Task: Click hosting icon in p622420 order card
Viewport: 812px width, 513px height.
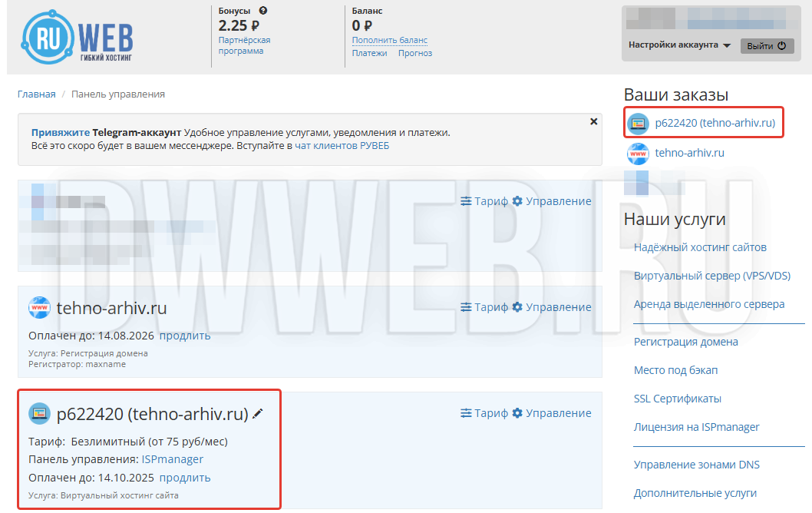Action: (39, 414)
